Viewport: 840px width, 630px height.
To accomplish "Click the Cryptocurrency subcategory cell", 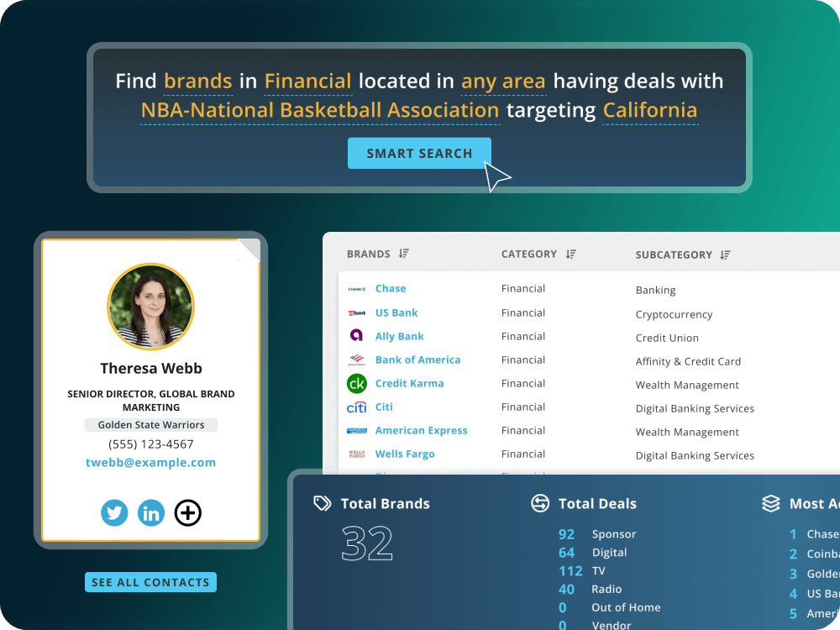I will click(674, 314).
